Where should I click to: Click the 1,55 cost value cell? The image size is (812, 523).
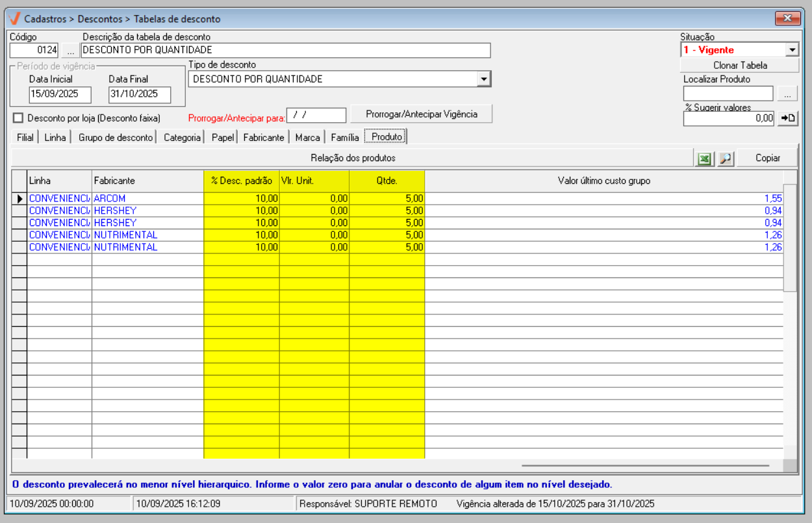click(x=604, y=198)
